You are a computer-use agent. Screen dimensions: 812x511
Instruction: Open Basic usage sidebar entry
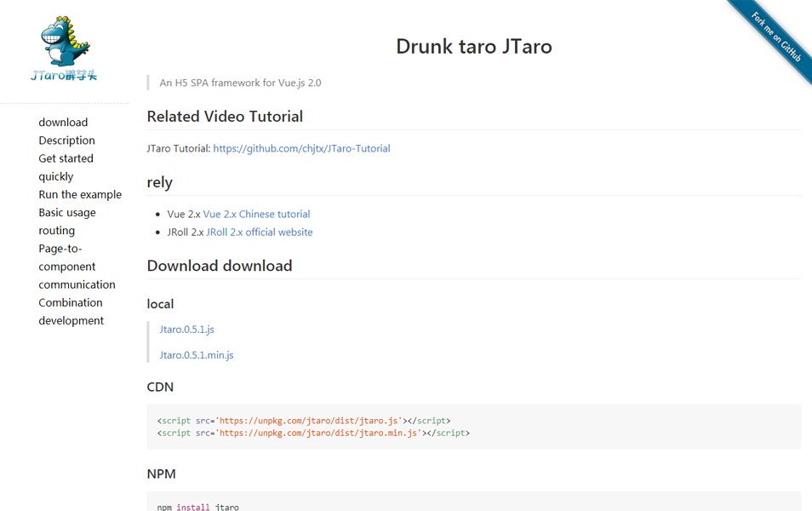pyautogui.click(x=67, y=212)
